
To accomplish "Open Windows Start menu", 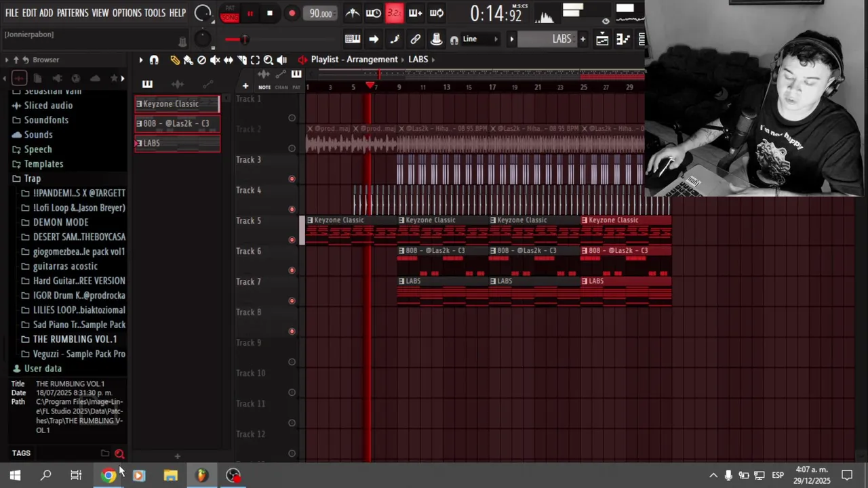I will pos(15,476).
